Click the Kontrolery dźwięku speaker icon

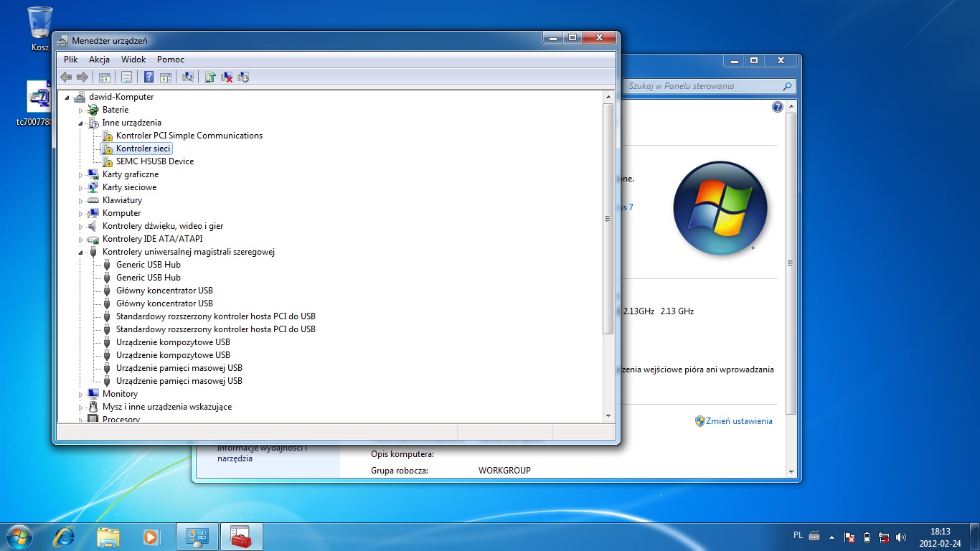pyautogui.click(x=93, y=226)
